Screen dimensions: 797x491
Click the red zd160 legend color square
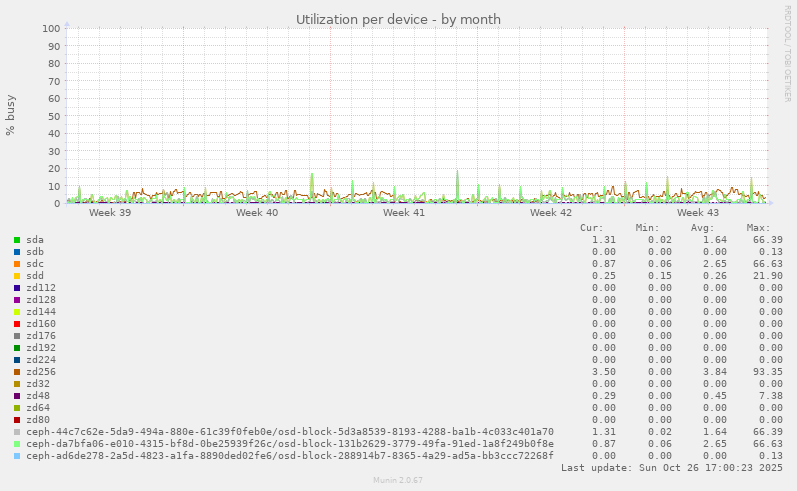click(x=17, y=324)
